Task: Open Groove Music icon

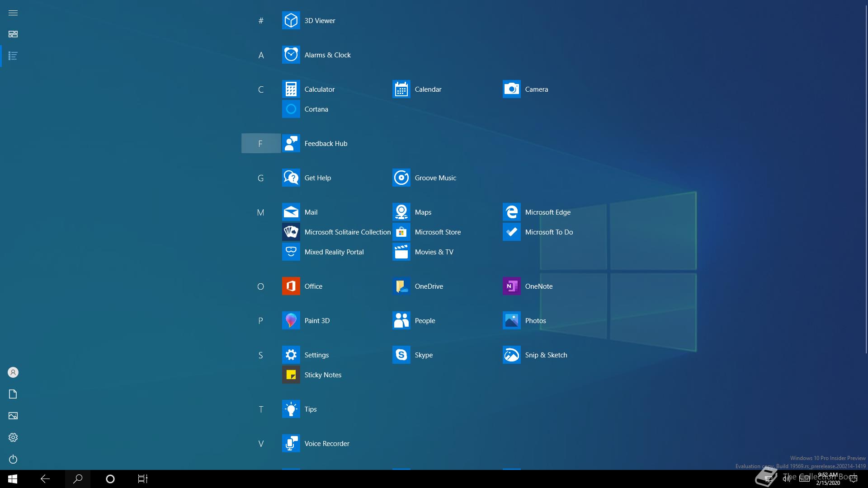Action: [x=401, y=178]
